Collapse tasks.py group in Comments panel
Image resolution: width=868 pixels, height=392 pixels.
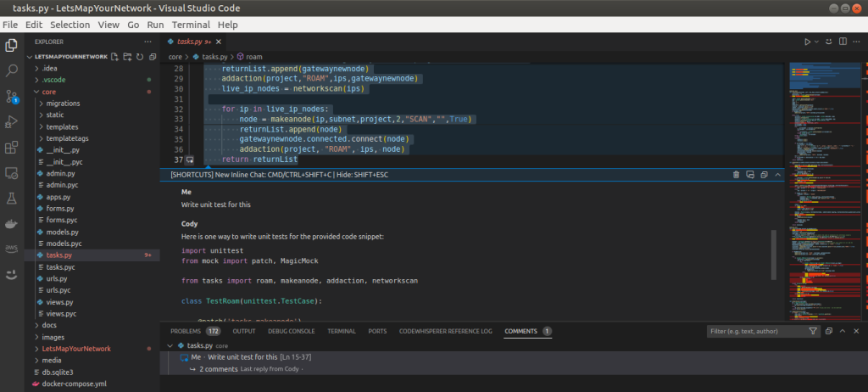[x=170, y=345]
